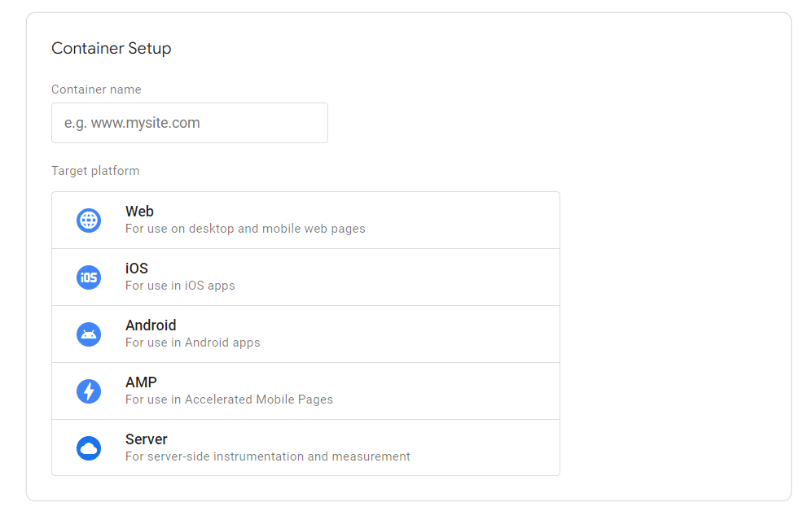The height and width of the screenshot is (511, 812).
Task: Click the Server cloud icon
Action: (x=88, y=448)
